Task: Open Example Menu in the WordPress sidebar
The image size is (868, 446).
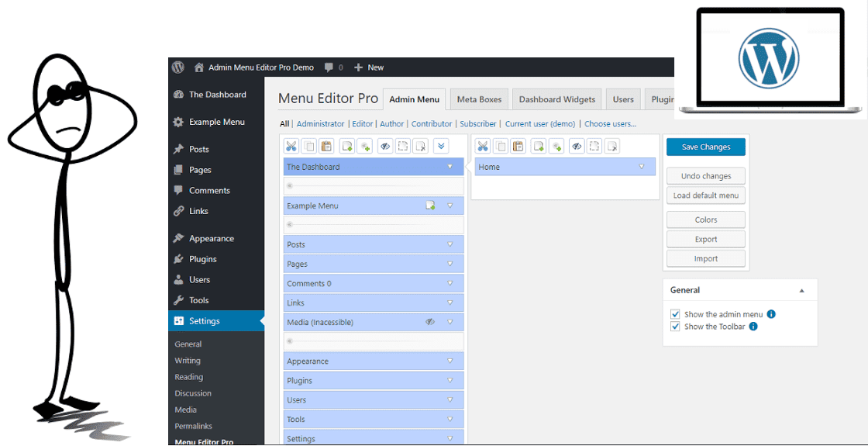Action: click(216, 122)
